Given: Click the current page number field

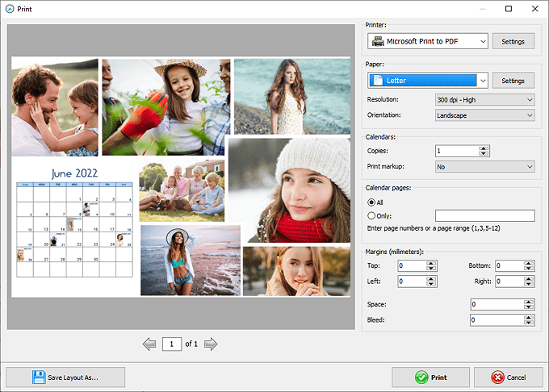Looking at the screenshot, I should point(171,344).
